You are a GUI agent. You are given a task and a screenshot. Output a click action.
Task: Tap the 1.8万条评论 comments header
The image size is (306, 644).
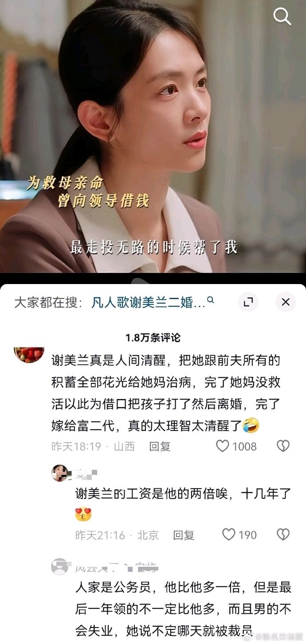pos(153,337)
